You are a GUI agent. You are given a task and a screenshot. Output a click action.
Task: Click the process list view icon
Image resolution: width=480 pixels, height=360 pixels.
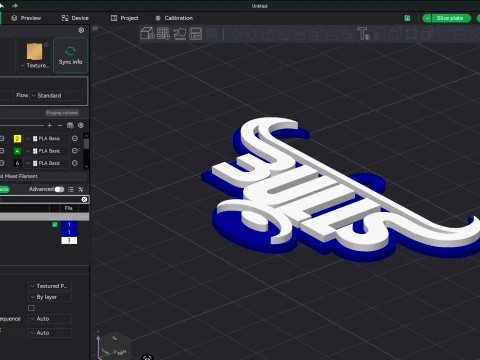pos(71,189)
